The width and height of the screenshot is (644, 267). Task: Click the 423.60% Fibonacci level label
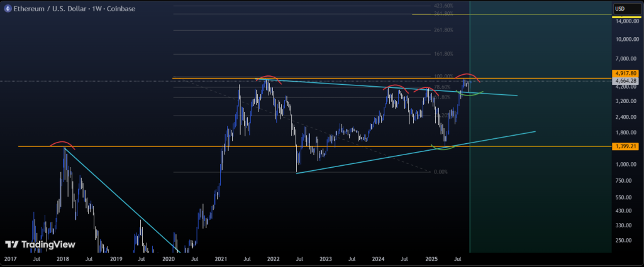[443, 6]
